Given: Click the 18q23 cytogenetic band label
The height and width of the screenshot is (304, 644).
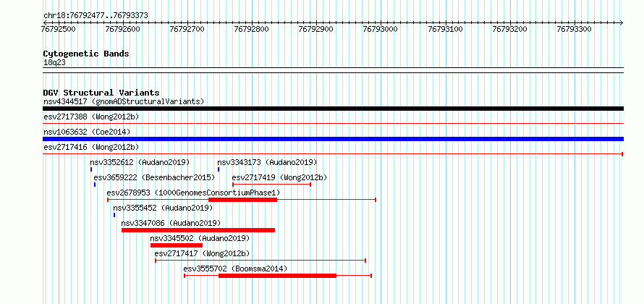Looking at the screenshot, I should coord(54,63).
